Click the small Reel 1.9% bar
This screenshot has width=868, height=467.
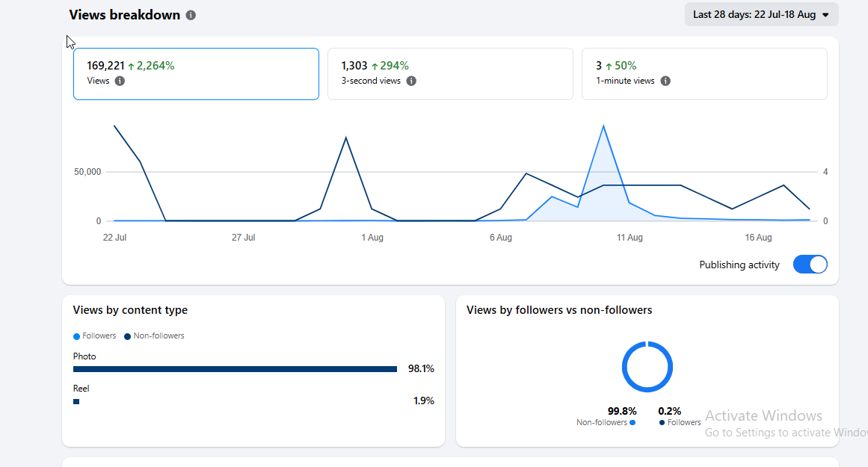[76, 402]
